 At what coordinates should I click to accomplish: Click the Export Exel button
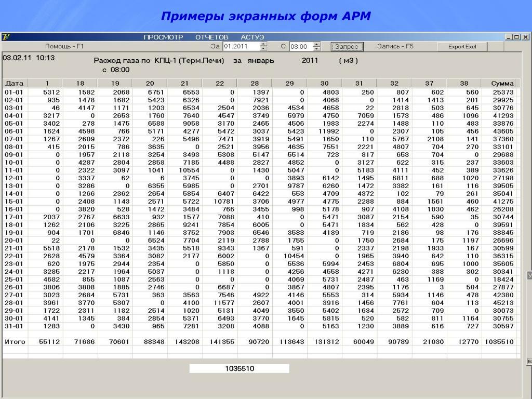(462, 47)
